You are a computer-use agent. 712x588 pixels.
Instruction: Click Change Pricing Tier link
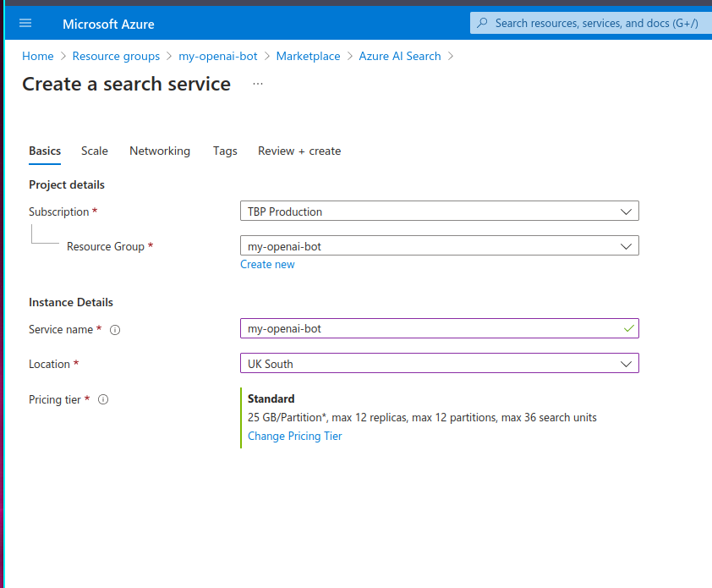[x=294, y=436]
